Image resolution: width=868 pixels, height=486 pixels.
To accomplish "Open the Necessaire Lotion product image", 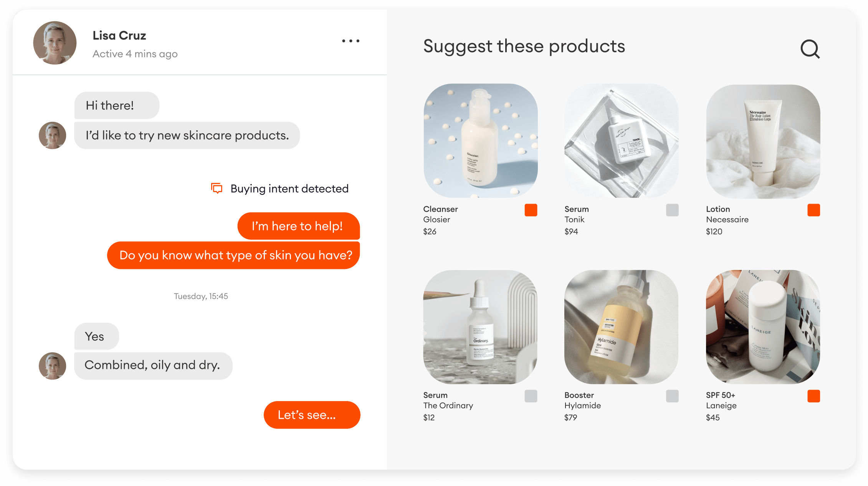I will [x=763, y=141].
